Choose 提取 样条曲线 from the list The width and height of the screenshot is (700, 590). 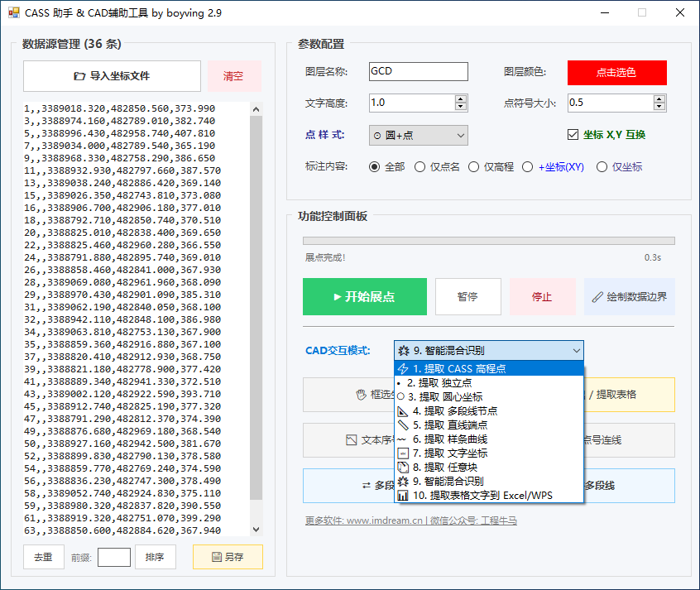(449, 439)
